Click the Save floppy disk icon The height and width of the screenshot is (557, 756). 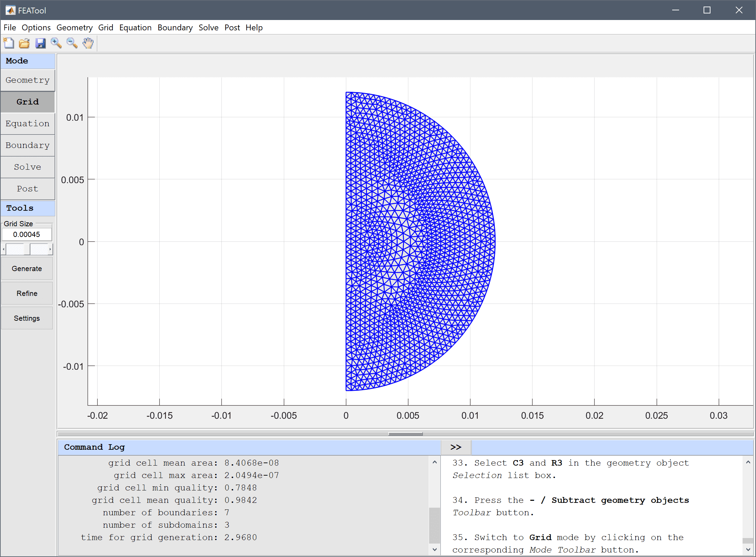coord(40,43)
